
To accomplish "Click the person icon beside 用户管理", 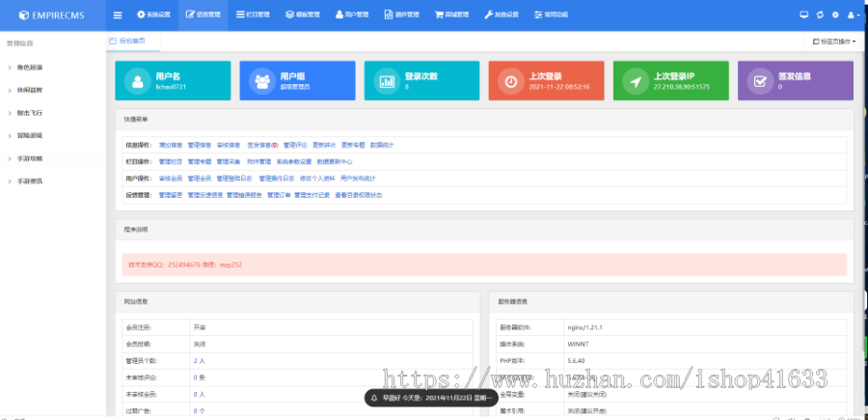I will click(339, 14).
